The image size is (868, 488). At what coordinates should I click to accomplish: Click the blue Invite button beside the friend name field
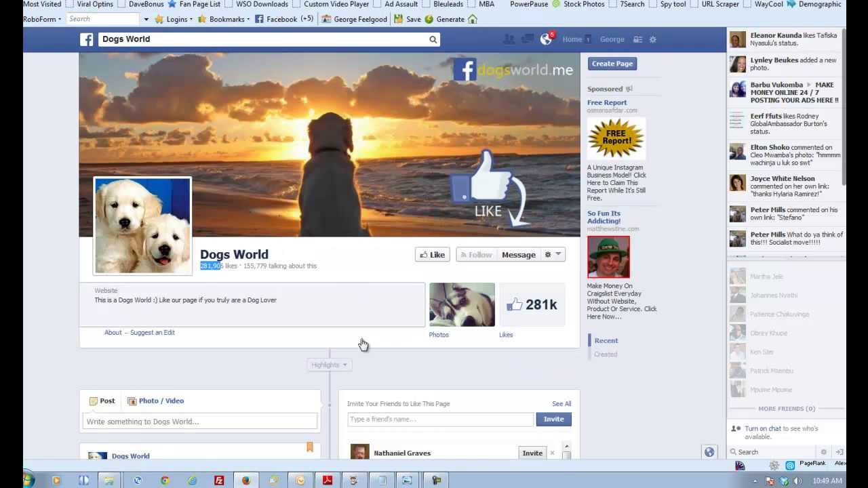553,419
